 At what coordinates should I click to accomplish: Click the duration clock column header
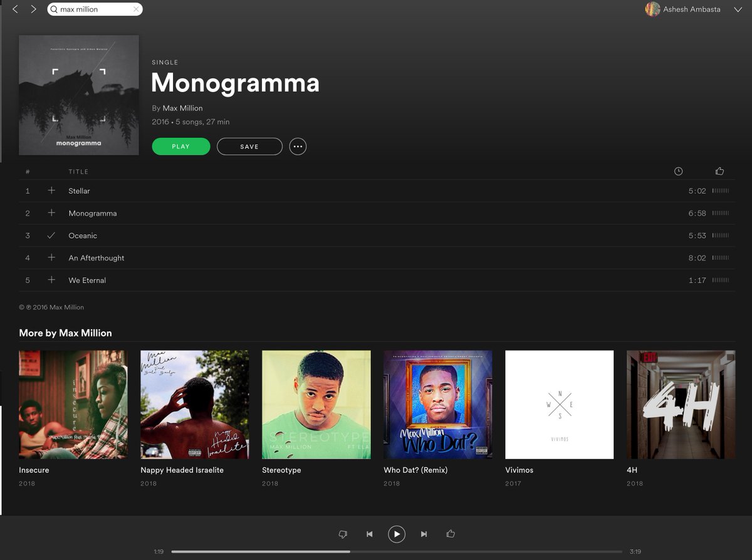pyautogui.click(x=678, y=171)
